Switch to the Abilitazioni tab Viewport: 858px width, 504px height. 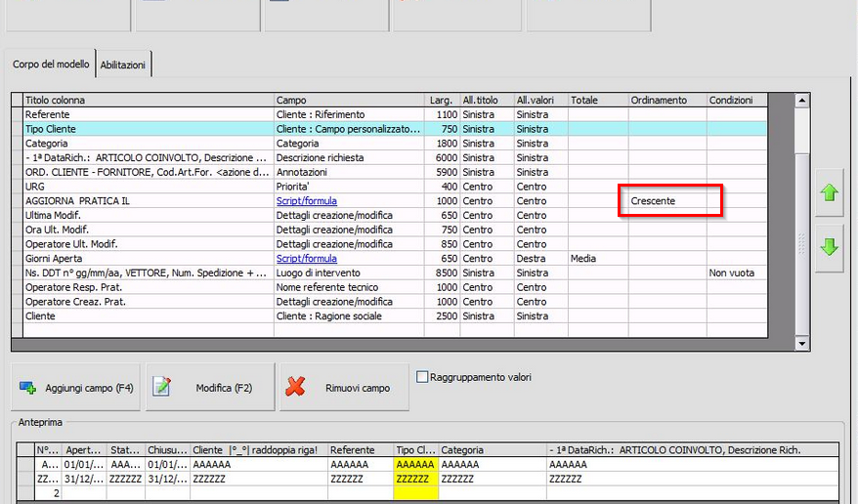click(123, 64)
